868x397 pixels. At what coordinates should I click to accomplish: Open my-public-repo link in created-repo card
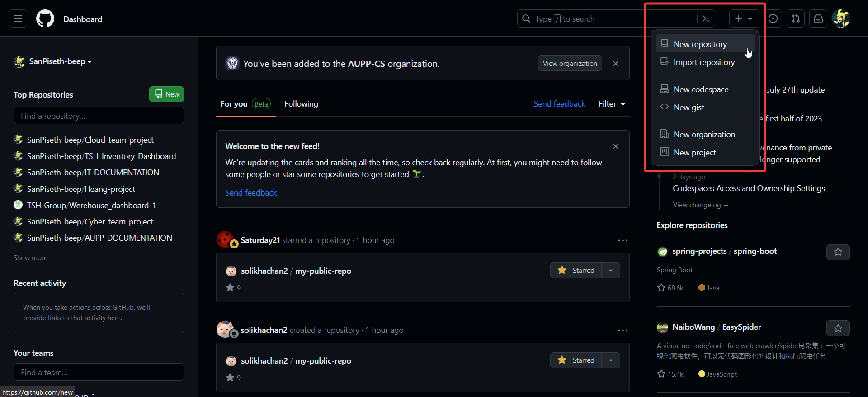coord(323,361)
